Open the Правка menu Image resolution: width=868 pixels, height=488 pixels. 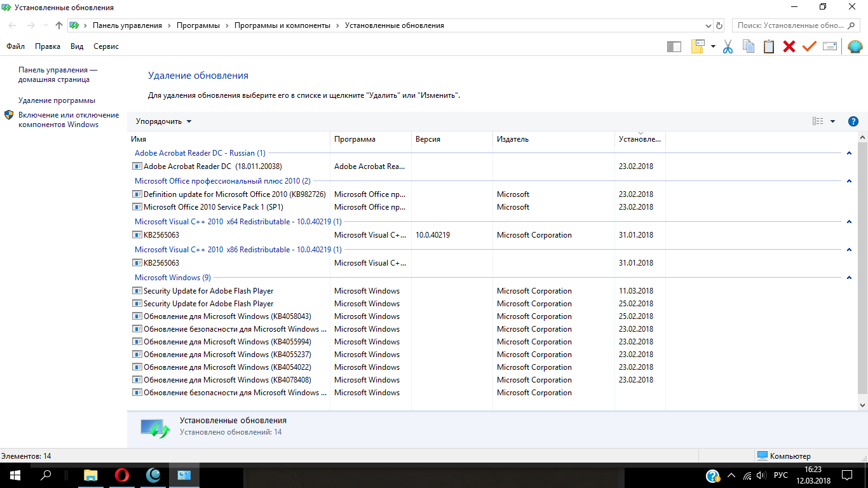pos(48,46)
